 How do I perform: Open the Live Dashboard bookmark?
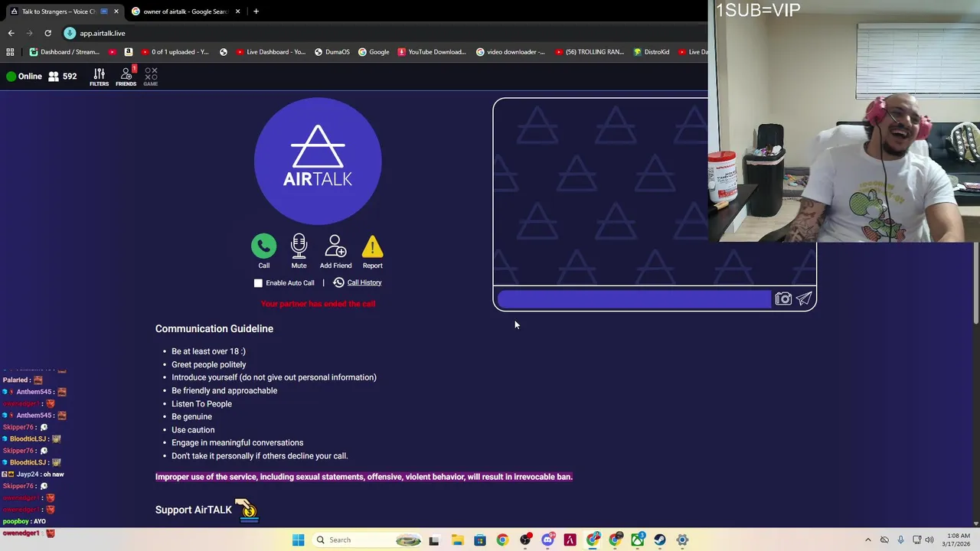tap(271, 52)
